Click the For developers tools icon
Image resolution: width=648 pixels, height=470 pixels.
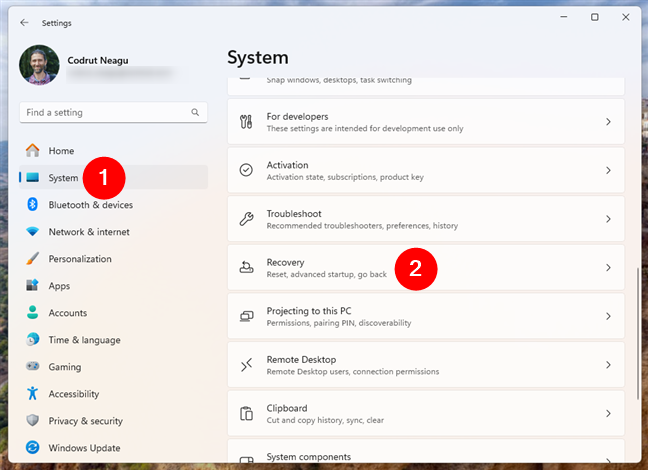click(x=246, y=122)
